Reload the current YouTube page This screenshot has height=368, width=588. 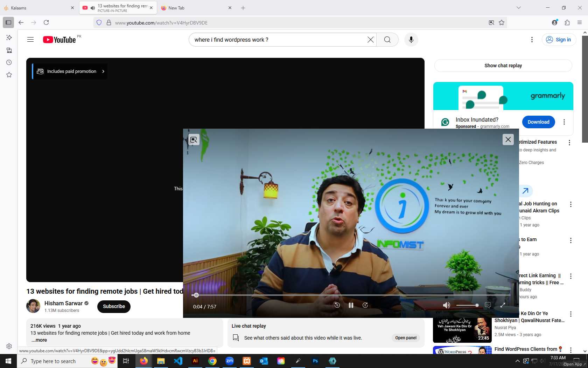click(46, 22)
